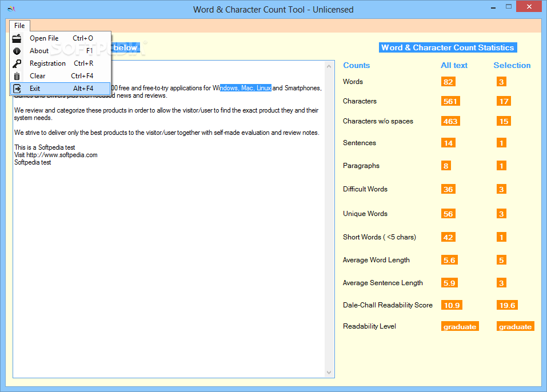Click the Words all-text value 82
547x392 pixels.
point(448,82)
